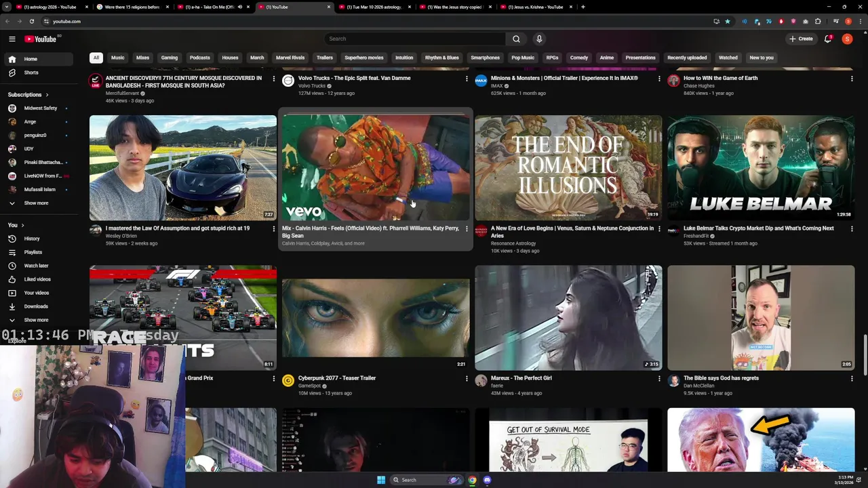Open Dan McClellan channel link

point(698,386)
